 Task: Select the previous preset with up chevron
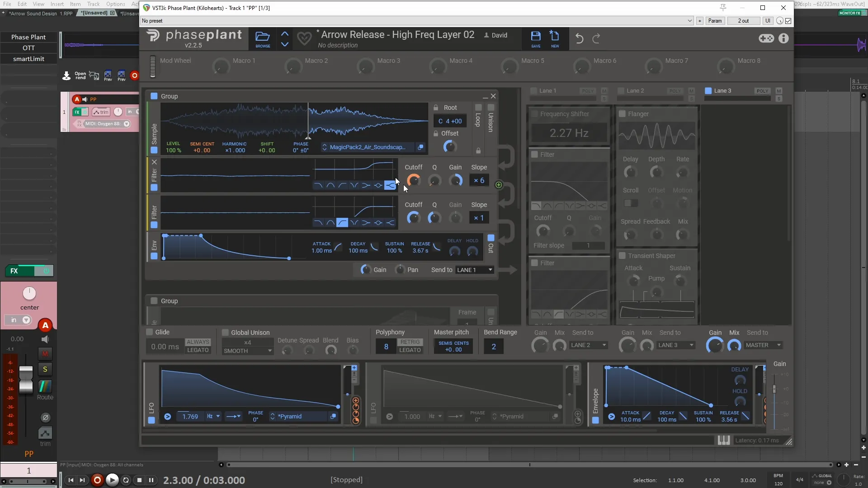285,34
